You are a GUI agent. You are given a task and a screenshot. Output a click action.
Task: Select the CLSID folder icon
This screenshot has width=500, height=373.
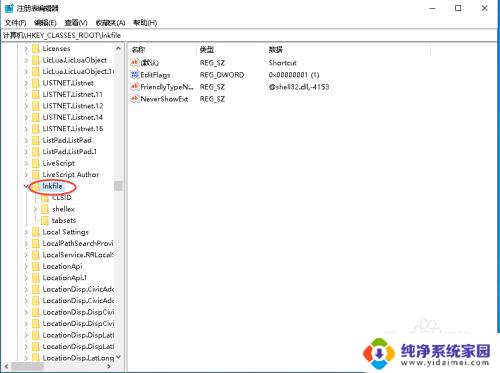point(45,198)
